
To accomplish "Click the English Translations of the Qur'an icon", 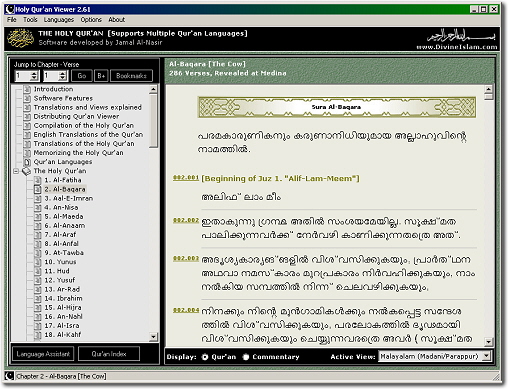I will pyautogui.click(x=27, y=135).
